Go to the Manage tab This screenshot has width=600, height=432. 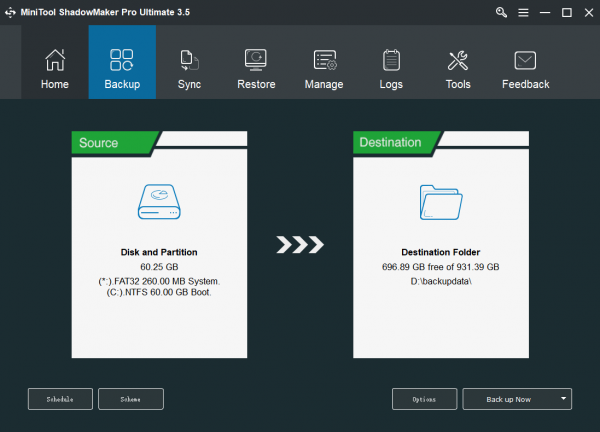(x=324, y=62)
